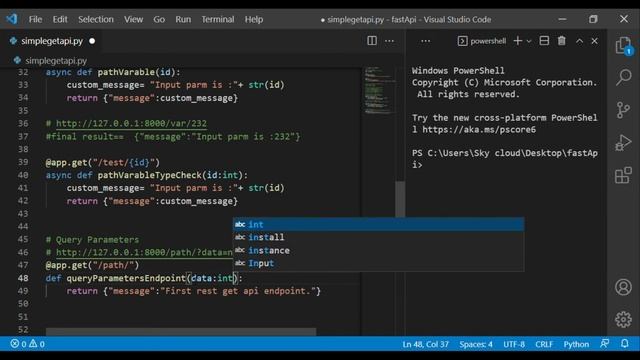This screenshot has width=640, height=360.
Task: Click '@app.get("/path/")' on line 47
Action: 92,265
